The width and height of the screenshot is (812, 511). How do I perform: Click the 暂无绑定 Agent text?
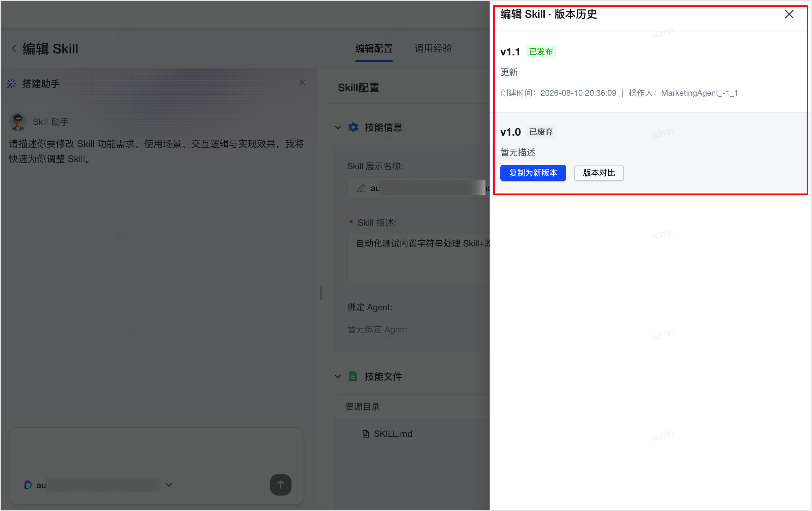click(377, 329)
